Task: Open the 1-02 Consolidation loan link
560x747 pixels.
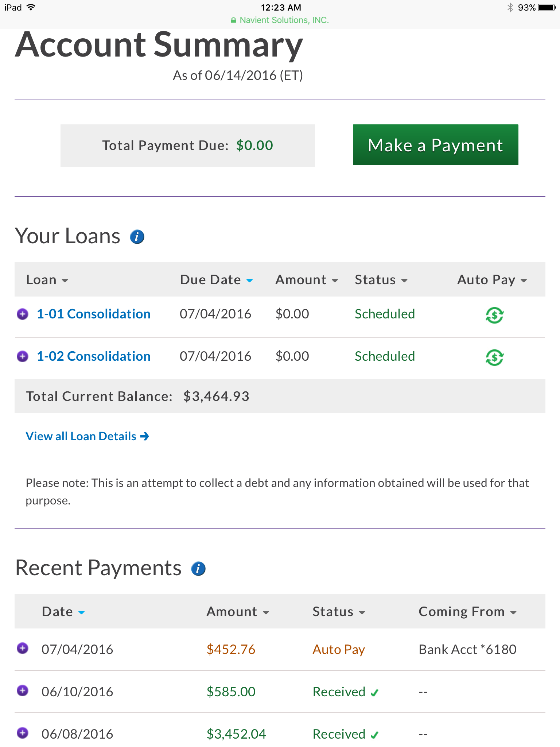Action: (x=94, y=356)
